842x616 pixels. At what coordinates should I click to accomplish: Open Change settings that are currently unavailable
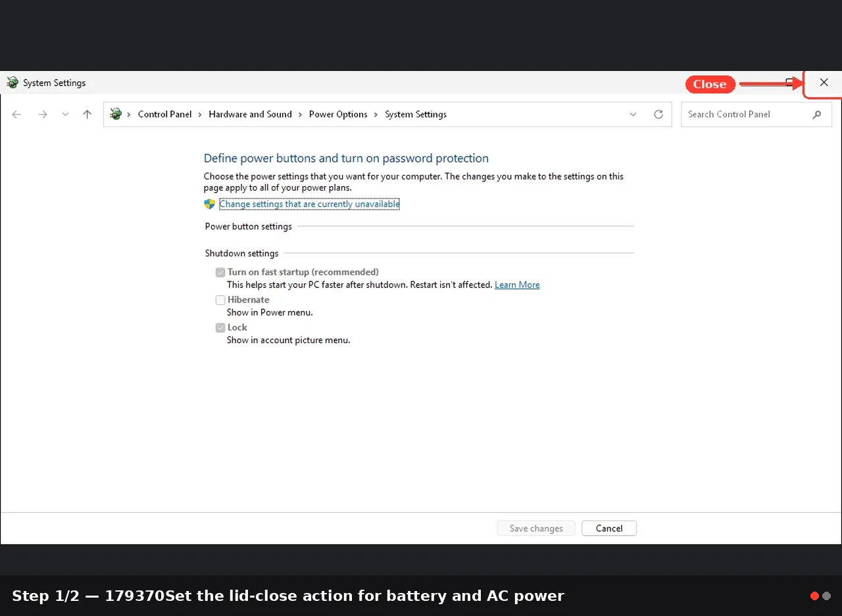click(x=309, y=204)
